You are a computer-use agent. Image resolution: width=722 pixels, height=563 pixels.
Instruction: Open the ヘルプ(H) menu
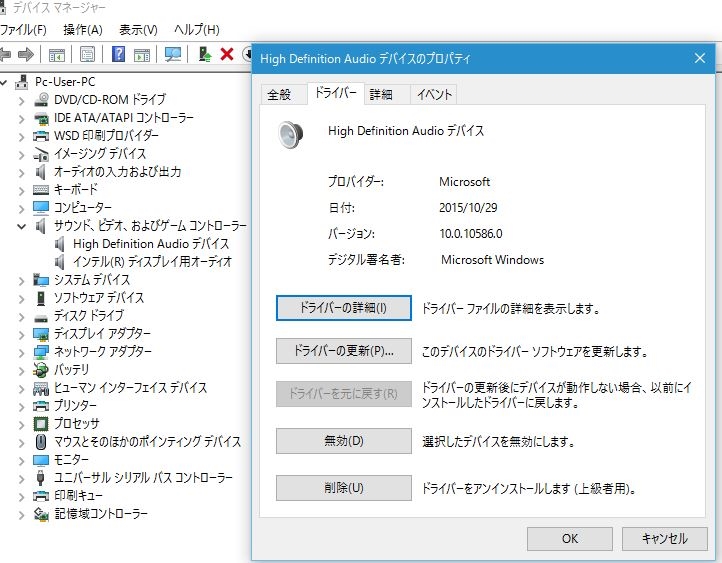[197, 30]
